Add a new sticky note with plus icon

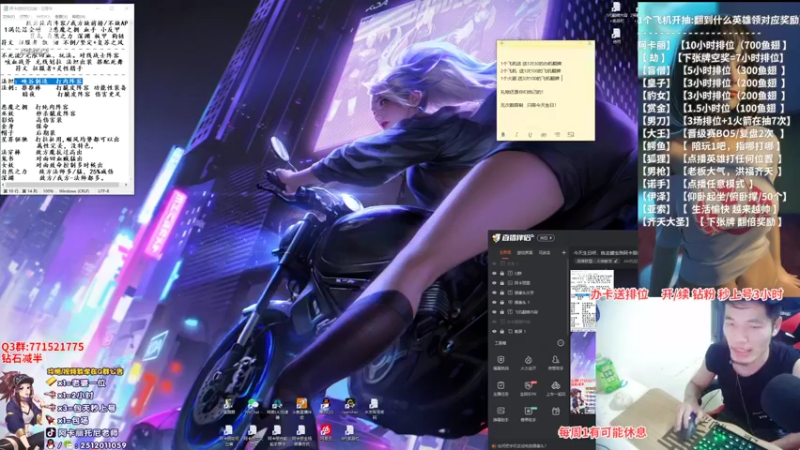(502, 44)
